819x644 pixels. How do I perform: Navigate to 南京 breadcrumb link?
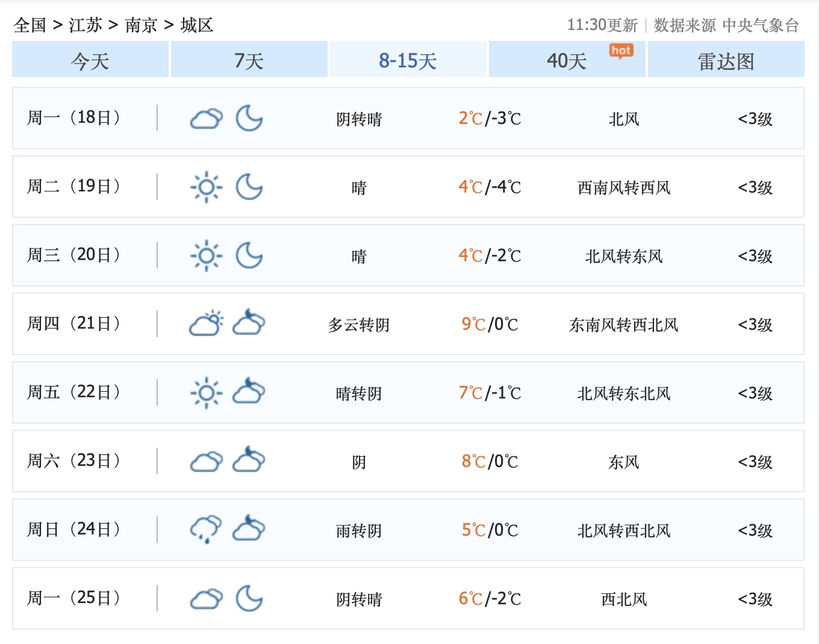point(141,25)
